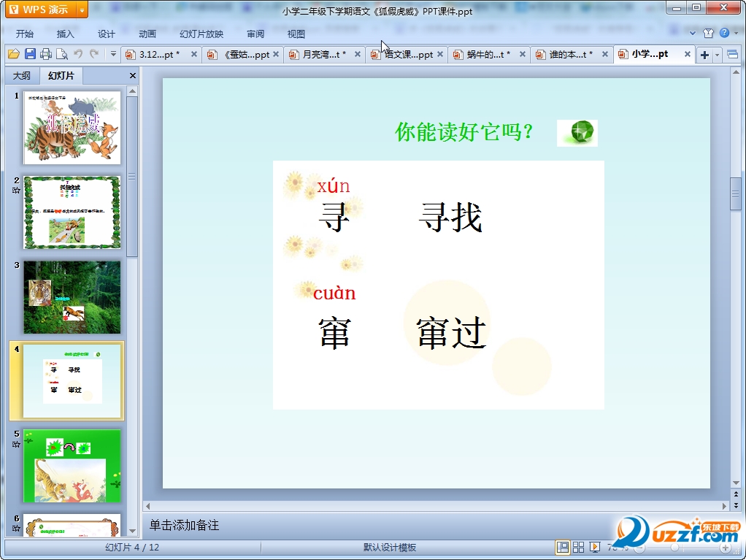Open the WPS 演示 application menu button
The height and width of the screenshot is (560, 746).
(41, 9)
